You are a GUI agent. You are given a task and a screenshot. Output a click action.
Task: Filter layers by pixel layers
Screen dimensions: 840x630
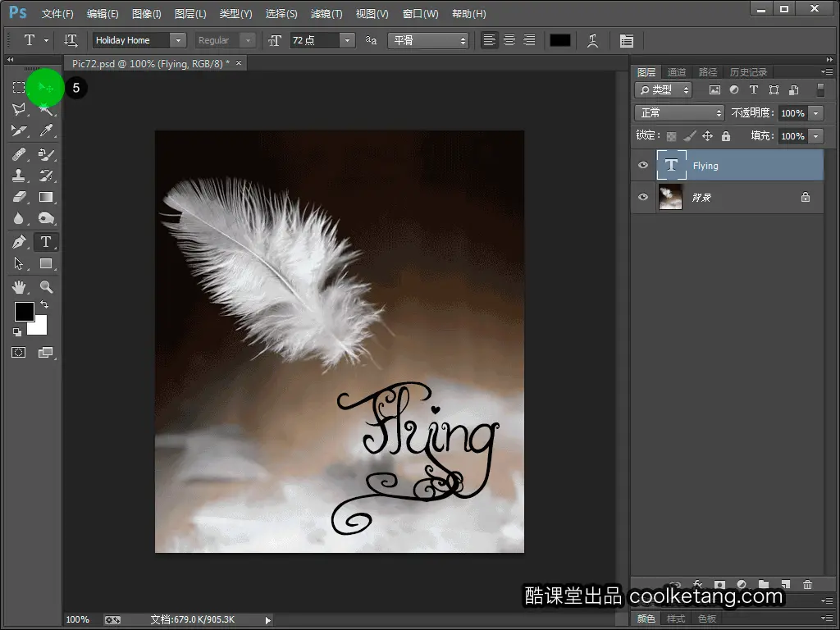point(714,90)
